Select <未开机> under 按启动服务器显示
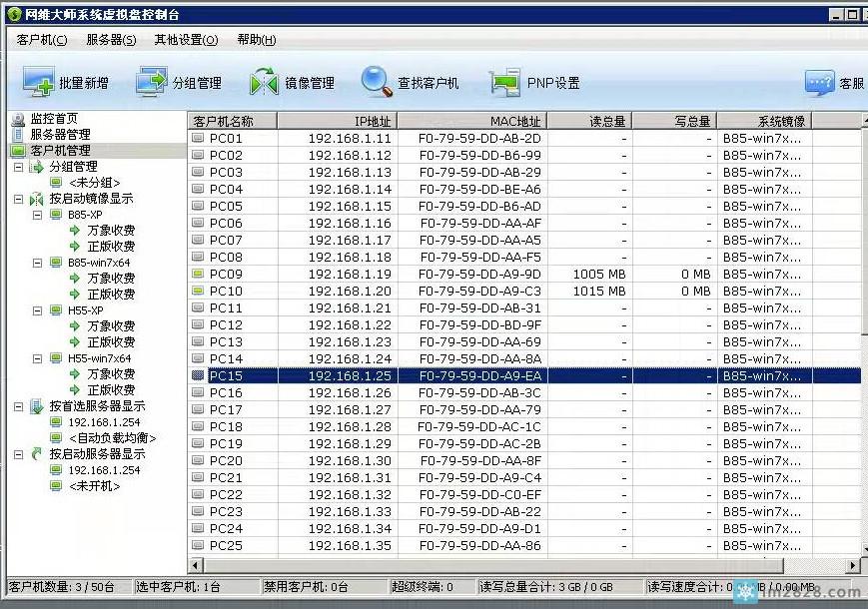Screen dimensions: 868x609 pos(94,486)
